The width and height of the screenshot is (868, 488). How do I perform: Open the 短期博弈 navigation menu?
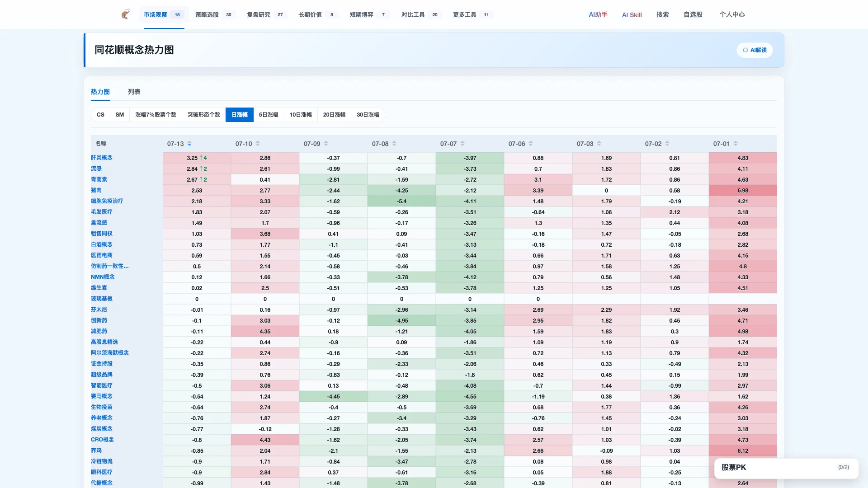pos(370,14)
